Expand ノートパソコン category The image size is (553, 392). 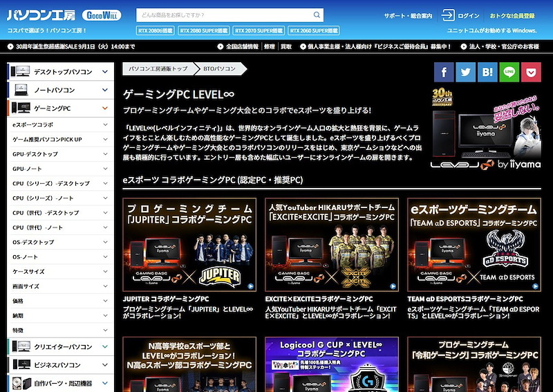105,90
